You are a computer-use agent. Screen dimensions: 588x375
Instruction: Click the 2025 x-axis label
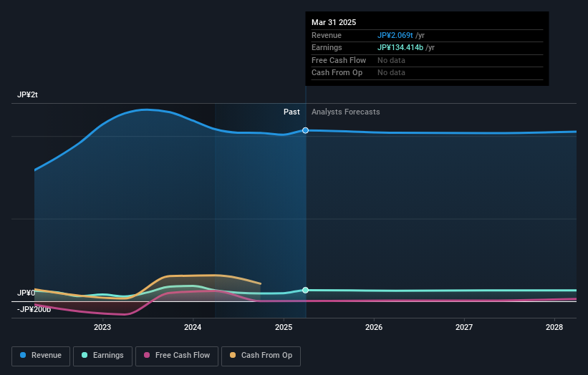pyautogui.click(x=284, y=328)
